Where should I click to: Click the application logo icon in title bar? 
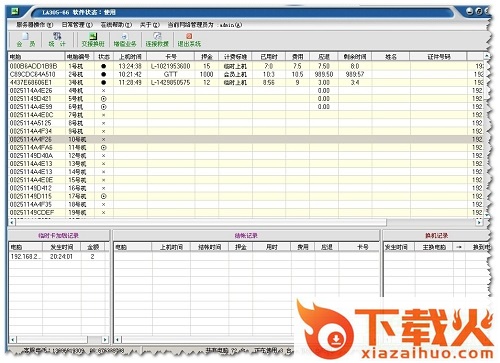coord(15,11)
